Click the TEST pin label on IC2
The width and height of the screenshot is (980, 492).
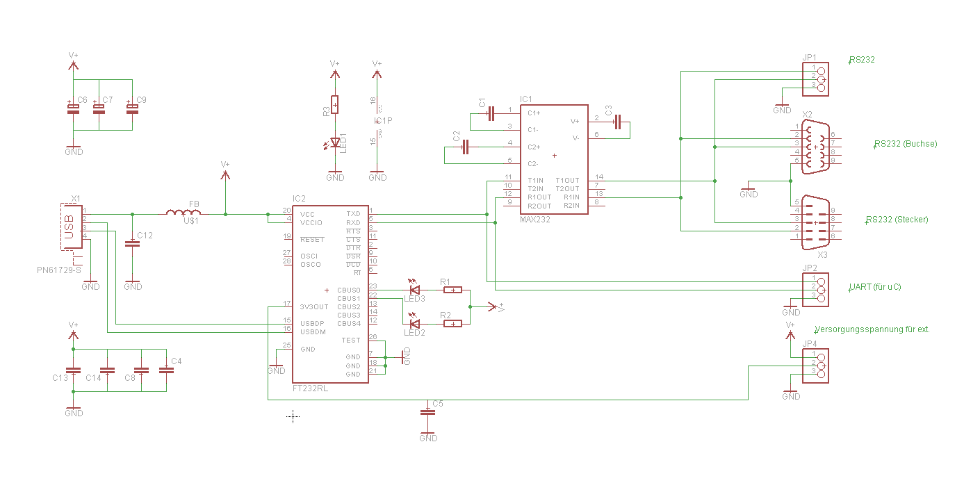pos(351,340)
